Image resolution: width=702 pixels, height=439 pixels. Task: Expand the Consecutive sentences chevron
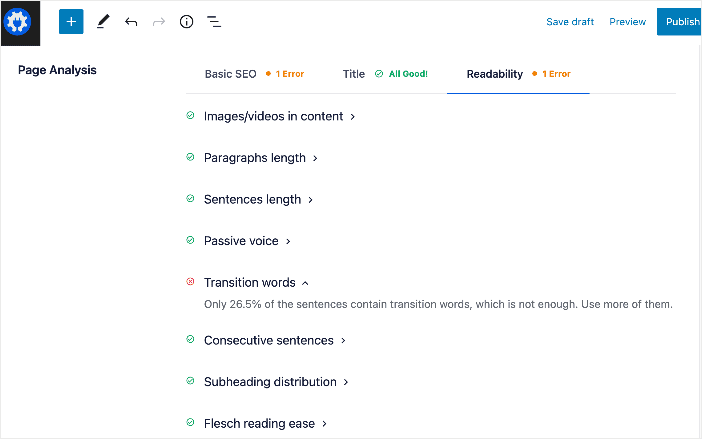click(343, 341)
